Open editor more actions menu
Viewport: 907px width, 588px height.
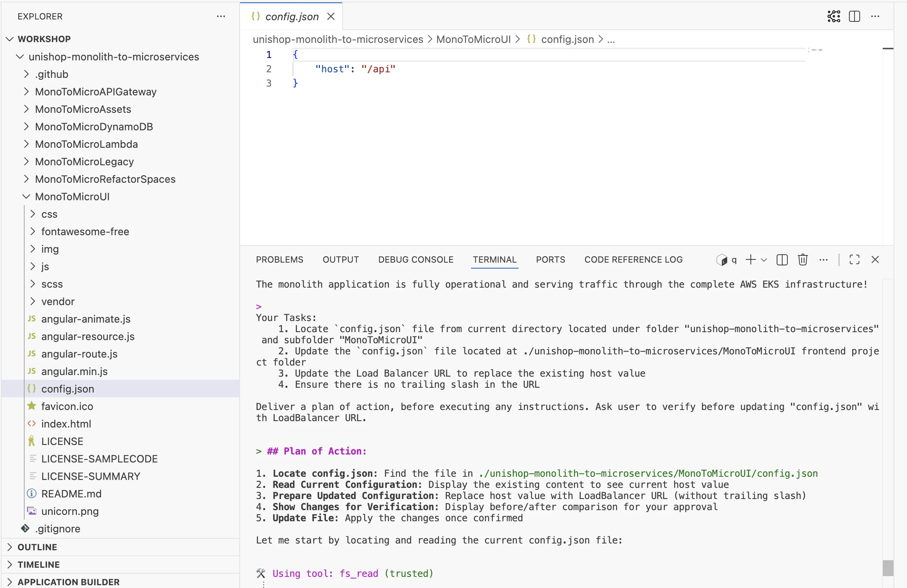pos(875,16)
